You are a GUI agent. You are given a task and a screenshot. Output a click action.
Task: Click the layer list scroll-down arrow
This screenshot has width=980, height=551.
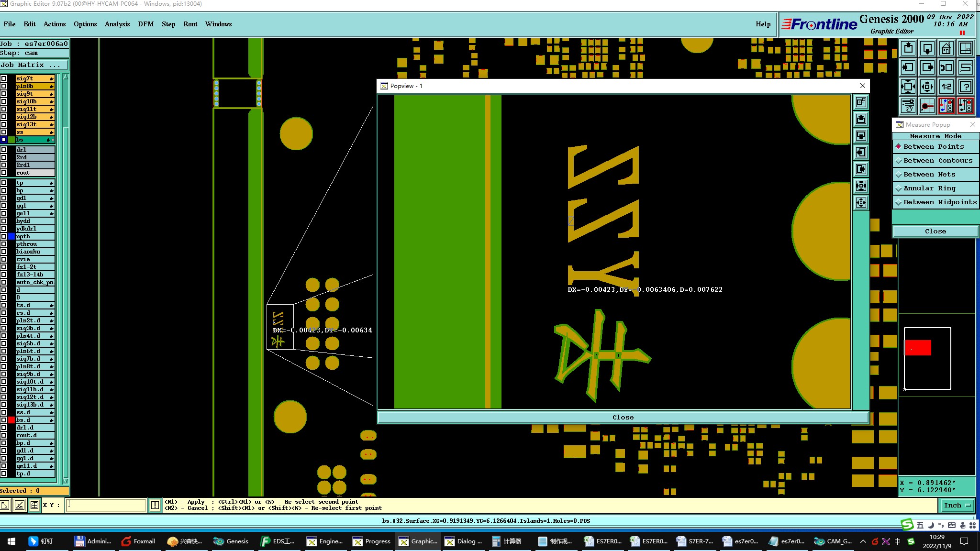(66, 481)
